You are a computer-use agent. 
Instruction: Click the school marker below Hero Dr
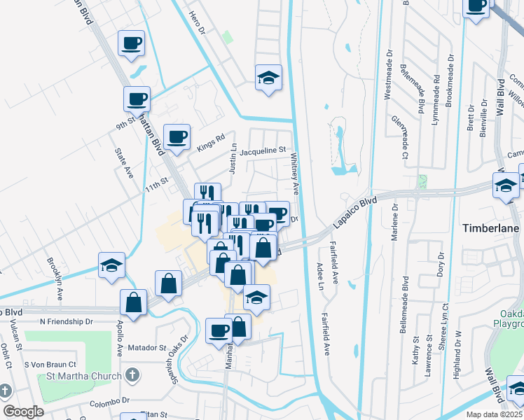[x=268, y=78]
